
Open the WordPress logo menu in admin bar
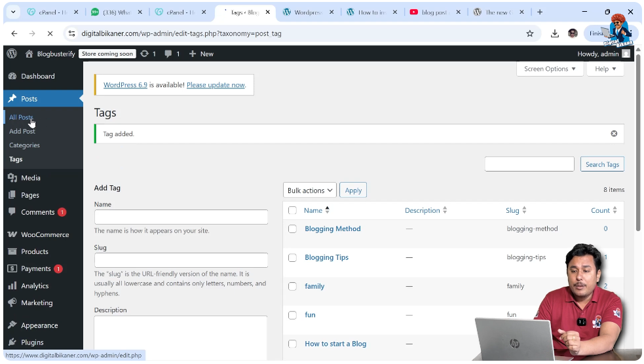pyautogui.click(x=12, y=54)
